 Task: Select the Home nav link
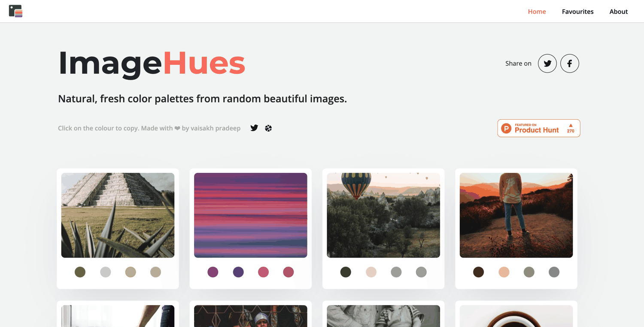537,12
